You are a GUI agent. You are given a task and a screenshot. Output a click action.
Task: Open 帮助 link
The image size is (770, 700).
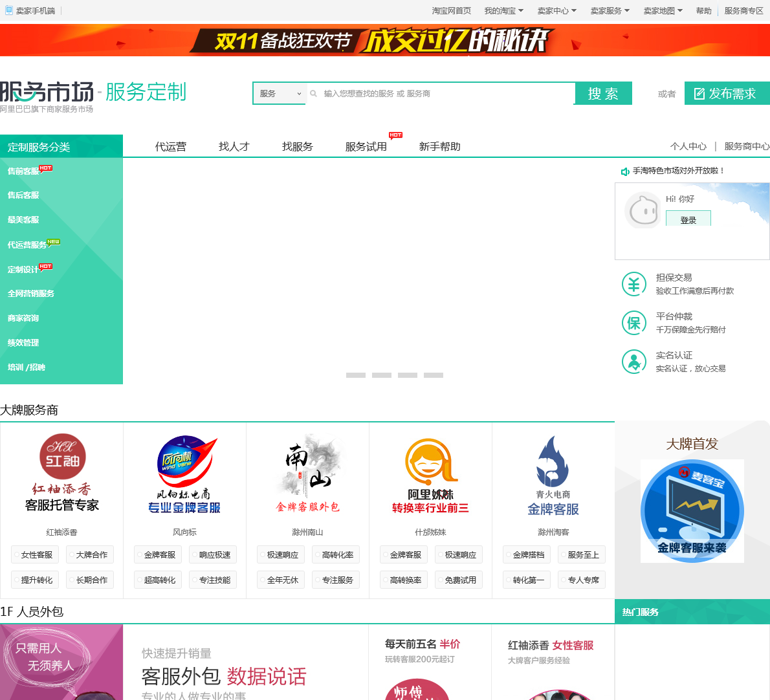pyautogui.click(x=704, y=11)
